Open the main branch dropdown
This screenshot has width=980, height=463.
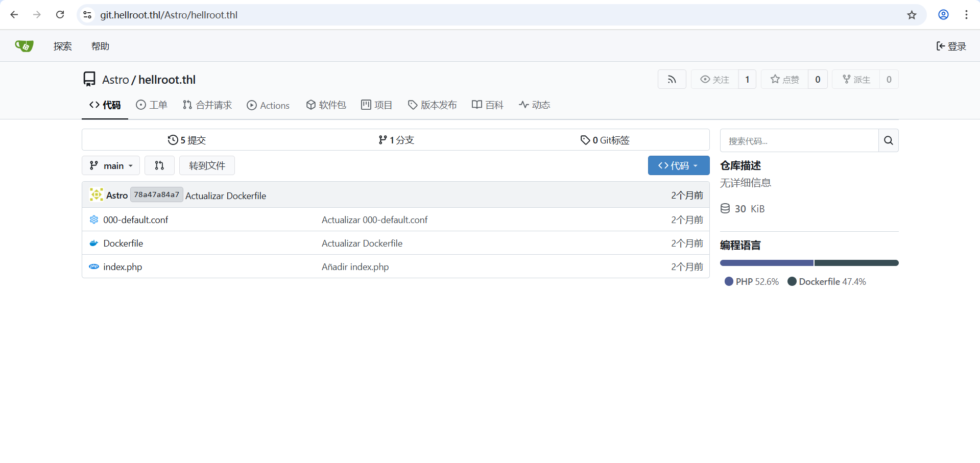pos(111,165)
